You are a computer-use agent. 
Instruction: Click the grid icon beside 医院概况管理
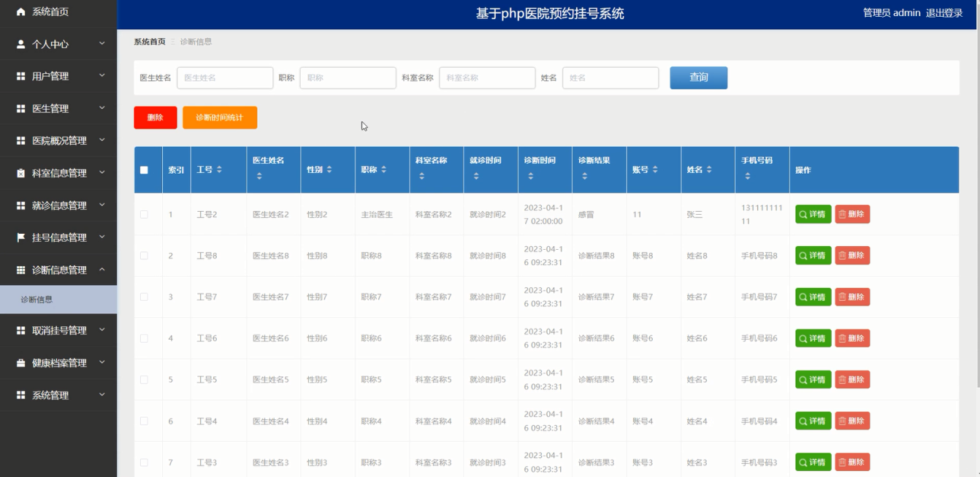[20, 140]
